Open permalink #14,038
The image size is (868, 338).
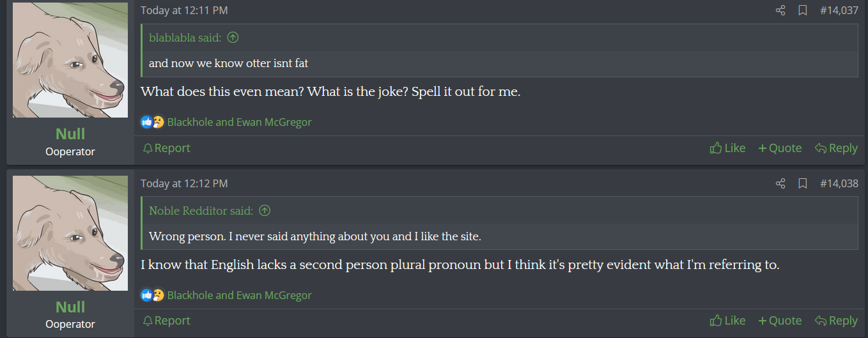[839, 183]
